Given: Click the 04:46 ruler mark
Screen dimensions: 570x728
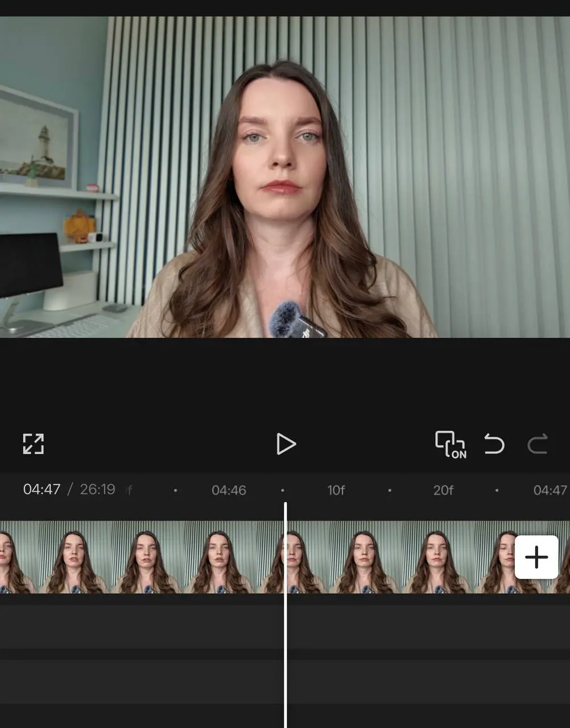Looking at the screenshot, I should [229, 490].
